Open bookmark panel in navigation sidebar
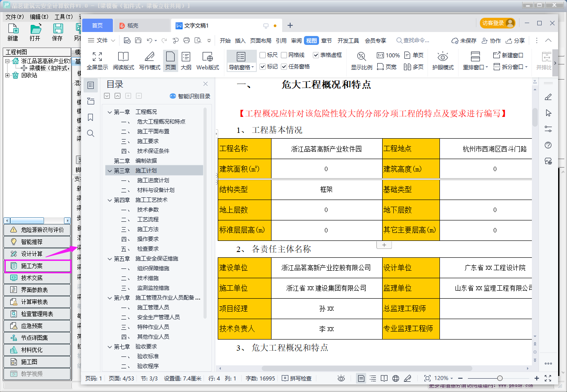 [91, 117]
